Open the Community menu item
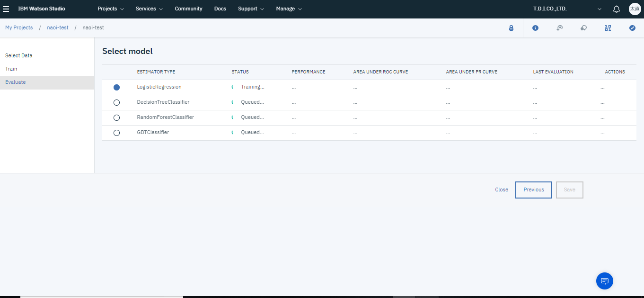This screenshot has height=298, width=644. click(x=188, y=9)
